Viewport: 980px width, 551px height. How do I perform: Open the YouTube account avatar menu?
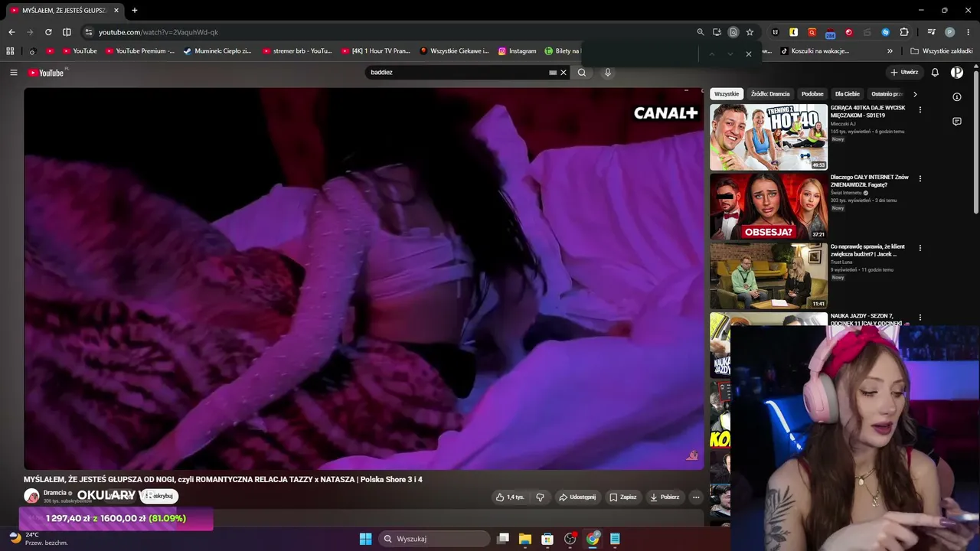pos(957,73)
